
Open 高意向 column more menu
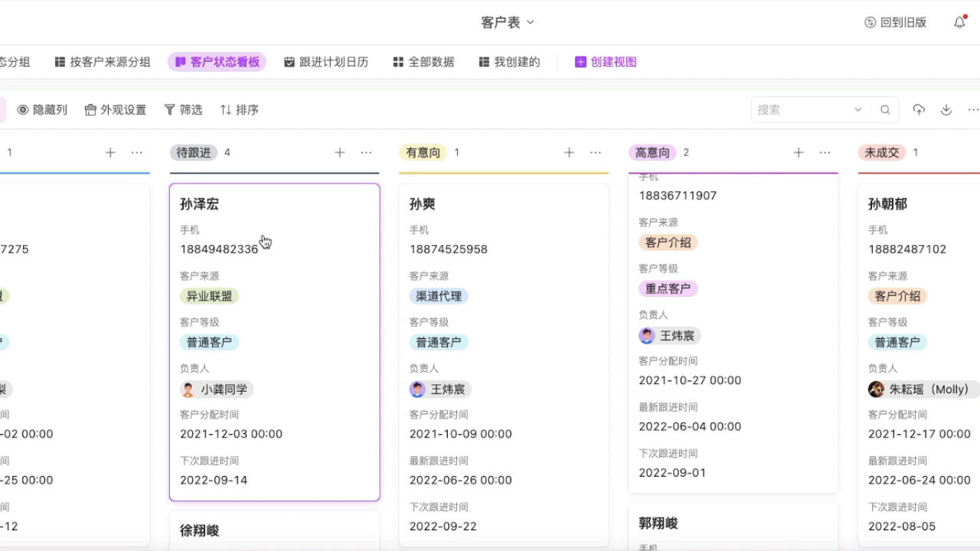[825, 153]
